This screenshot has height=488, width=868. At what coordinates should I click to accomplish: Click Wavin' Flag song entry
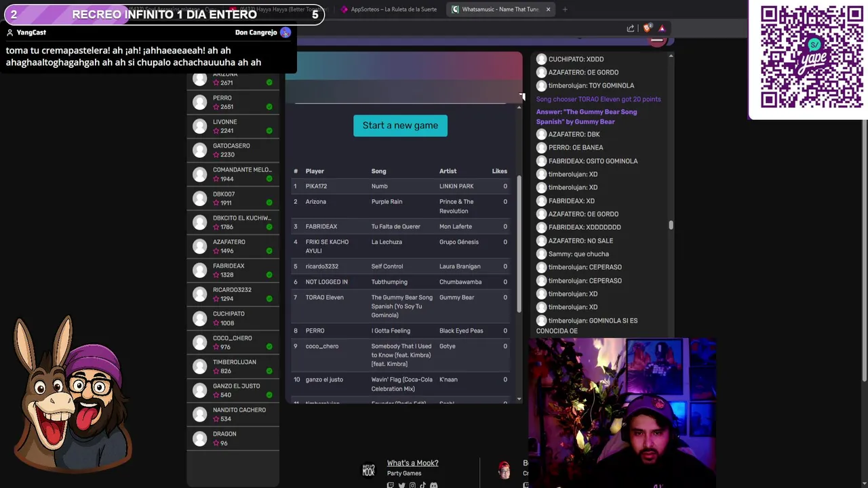(x=401, y=384)
